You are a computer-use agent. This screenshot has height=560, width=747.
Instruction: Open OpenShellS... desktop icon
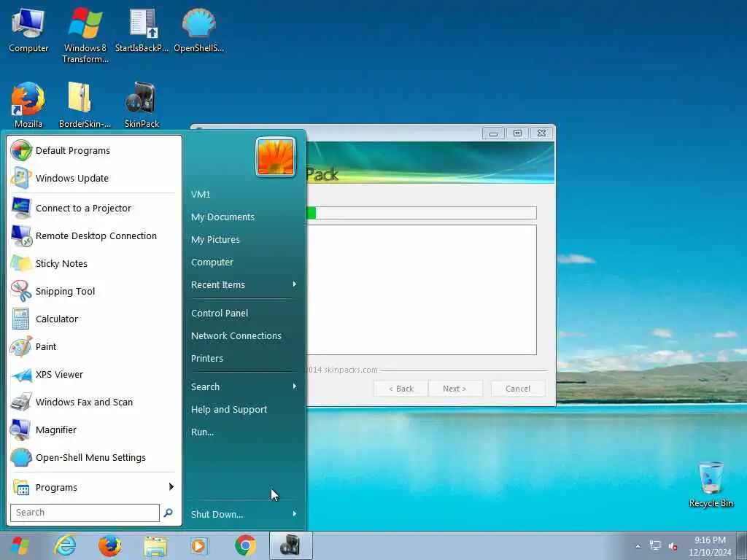click(198, 29)
